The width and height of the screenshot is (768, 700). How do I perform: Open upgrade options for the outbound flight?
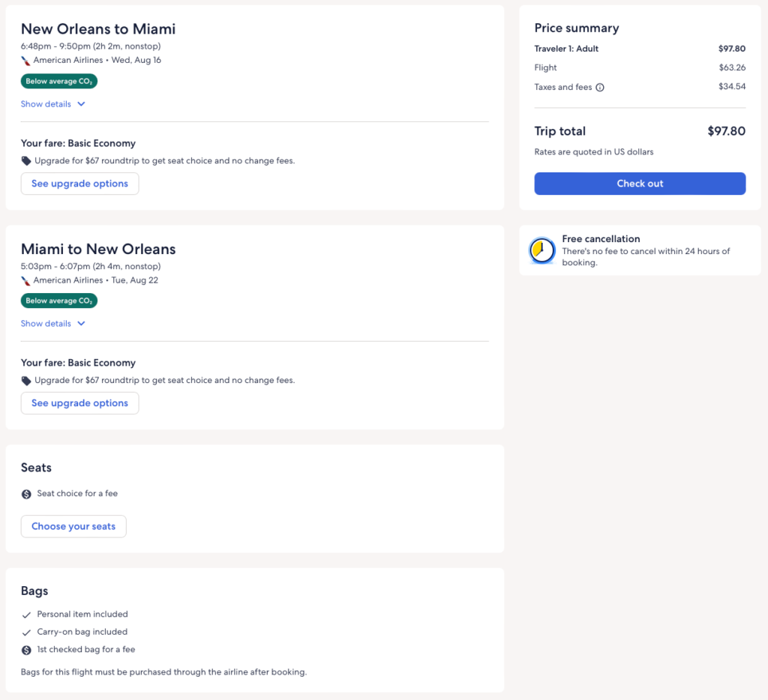(x=79, y=184)
